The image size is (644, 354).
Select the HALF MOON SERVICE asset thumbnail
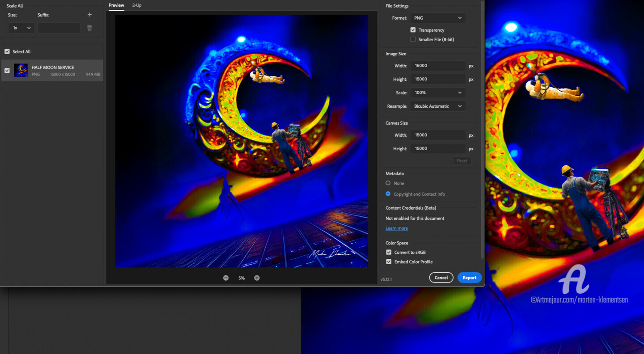21,71
